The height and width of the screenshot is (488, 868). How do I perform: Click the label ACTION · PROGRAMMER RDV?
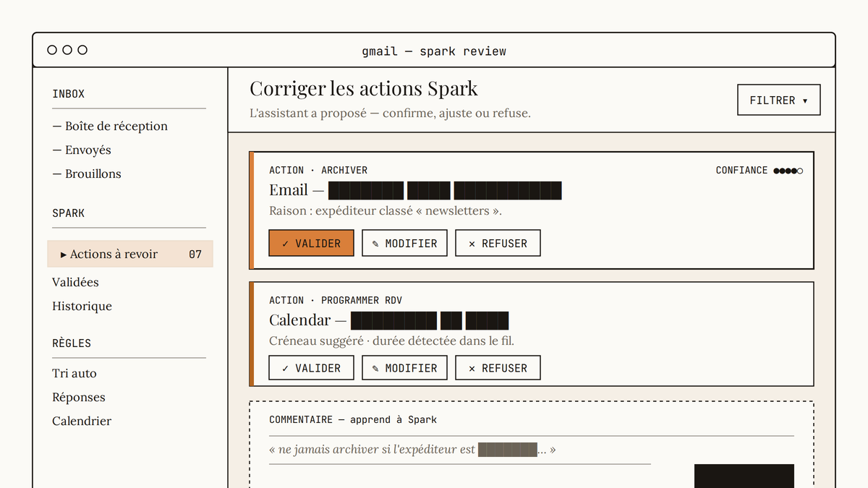336,300
